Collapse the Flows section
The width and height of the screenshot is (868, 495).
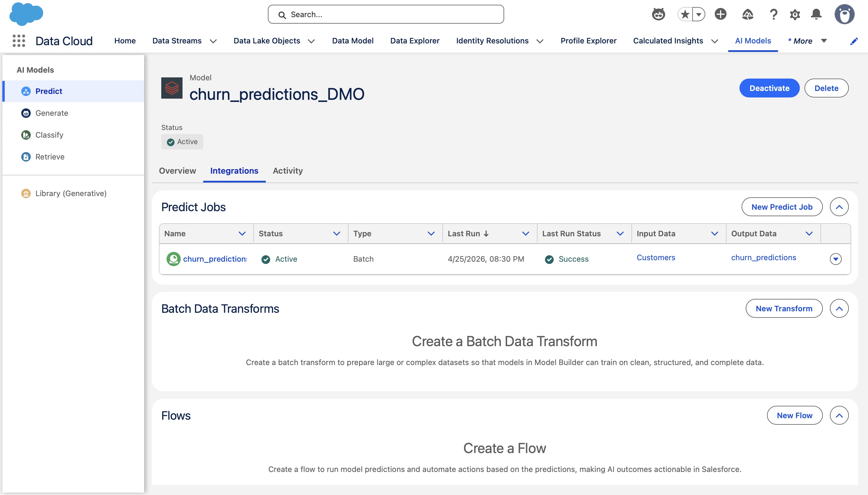point(839,416)
